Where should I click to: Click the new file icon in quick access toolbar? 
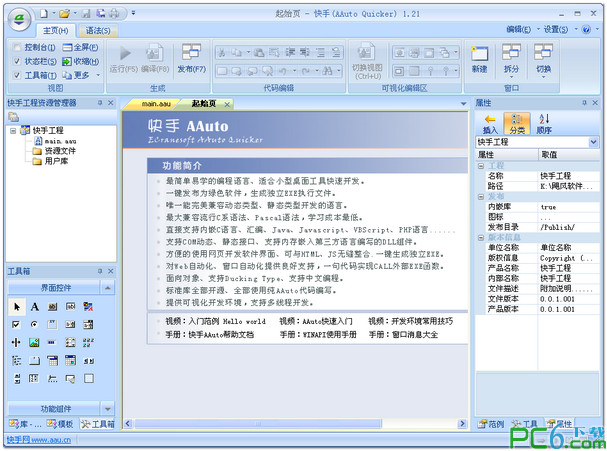tap(44, 14)
